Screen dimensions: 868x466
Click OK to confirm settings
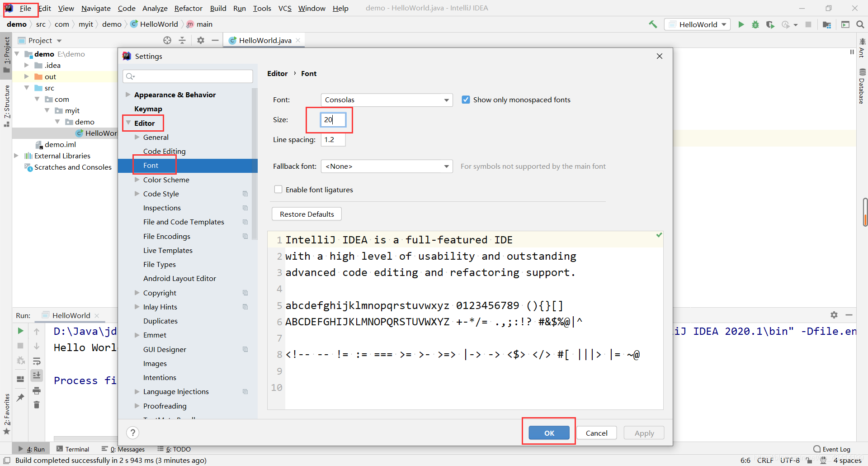549,433
